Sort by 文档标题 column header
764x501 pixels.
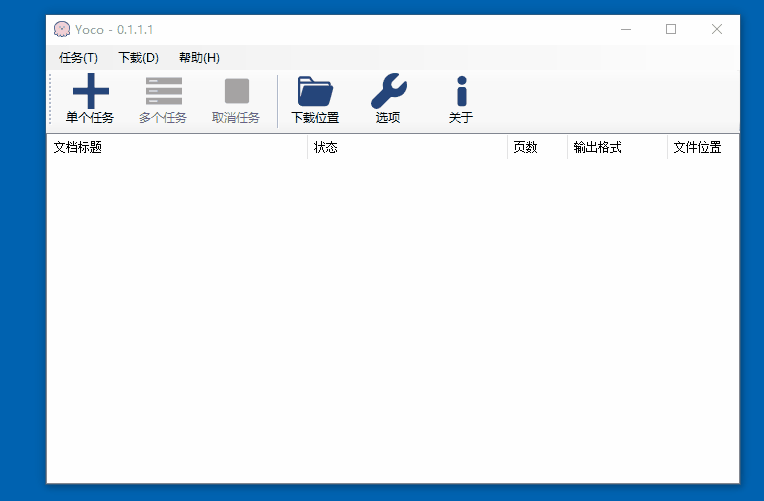(x=177, y=147)
